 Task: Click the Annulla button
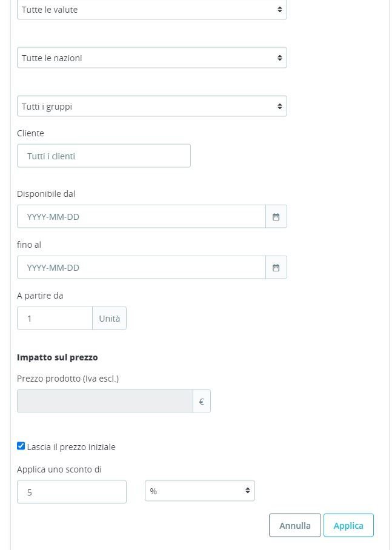295,525
